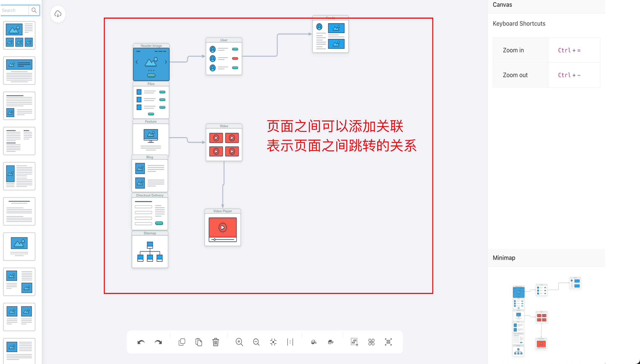This screenshot has height=364, width=640.
Task: Zoom out using the magnifier minus icon
Action: coord(256,342)
